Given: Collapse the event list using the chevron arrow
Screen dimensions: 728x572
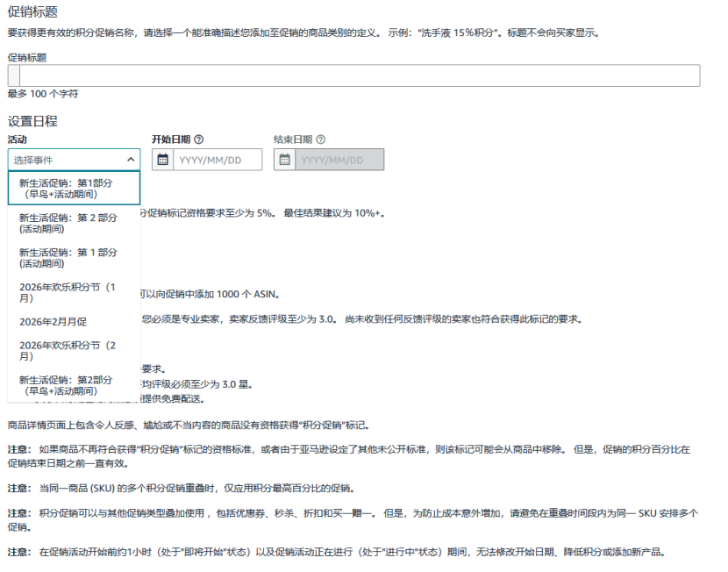Looking at the screenshot, I should (x=132, y=160).
